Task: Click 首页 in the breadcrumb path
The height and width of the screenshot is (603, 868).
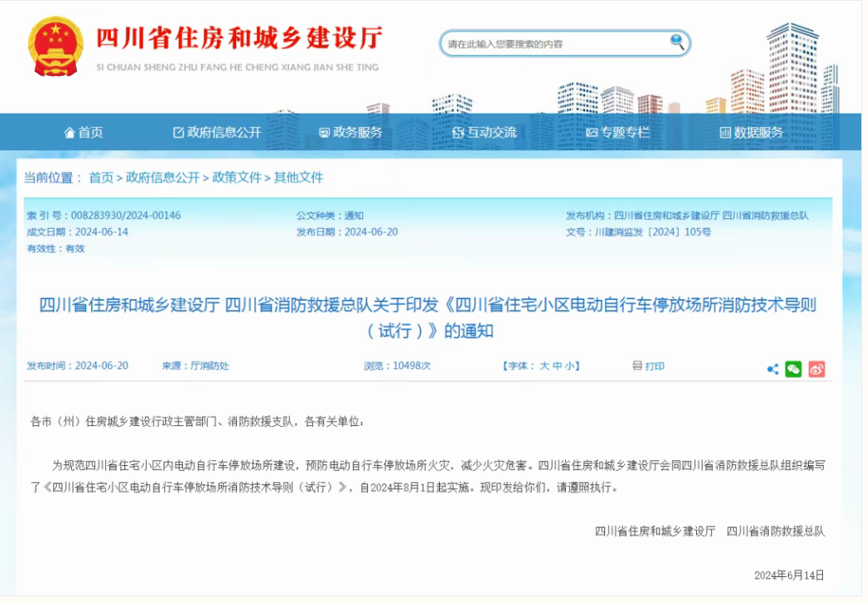Action: (x=101, y=177)
